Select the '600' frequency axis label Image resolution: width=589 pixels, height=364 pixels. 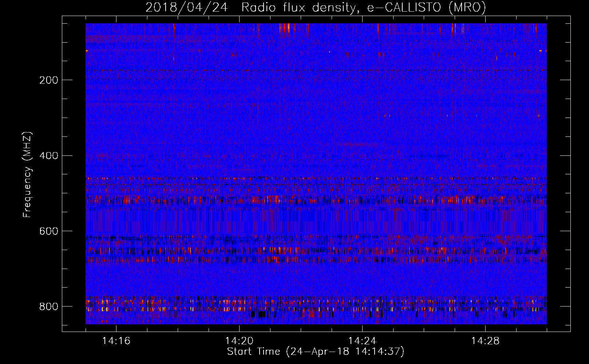(49, 232)
